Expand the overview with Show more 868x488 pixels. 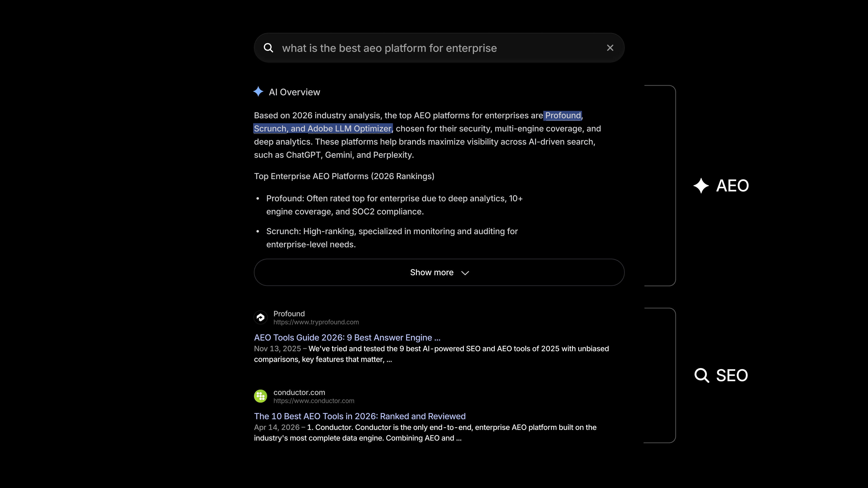click(439, 272)
